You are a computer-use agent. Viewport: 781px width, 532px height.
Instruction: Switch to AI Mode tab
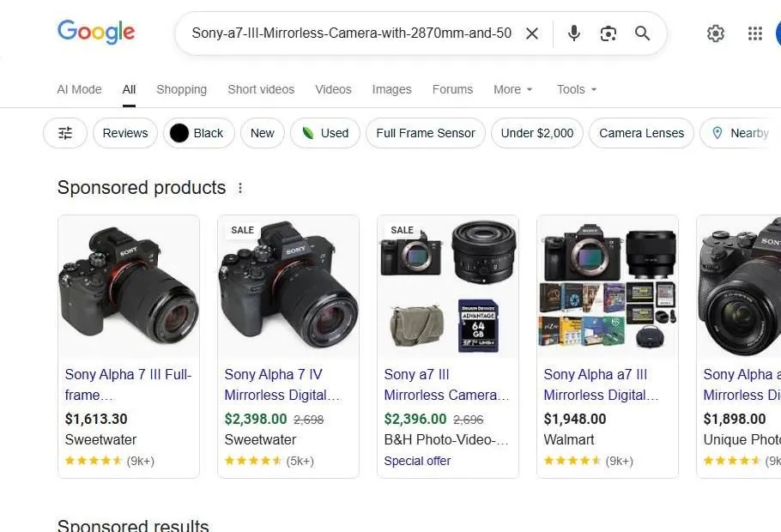tap(79, 89)
